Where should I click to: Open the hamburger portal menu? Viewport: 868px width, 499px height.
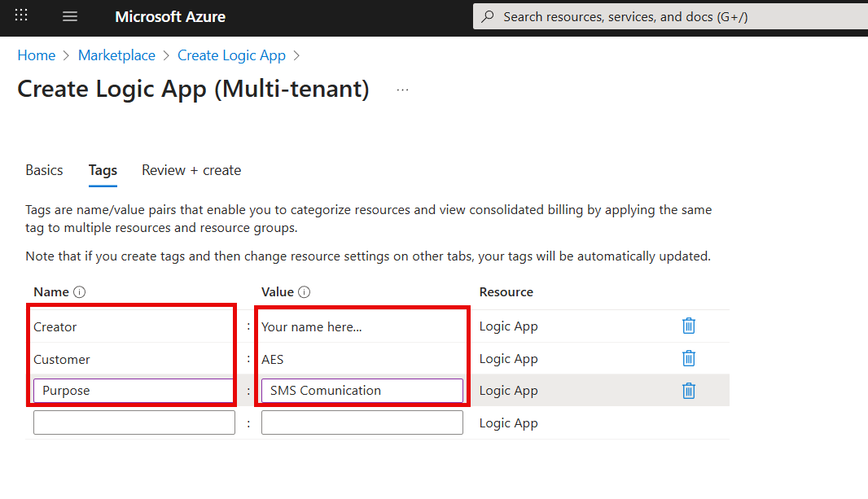click(x=70, y=16)
